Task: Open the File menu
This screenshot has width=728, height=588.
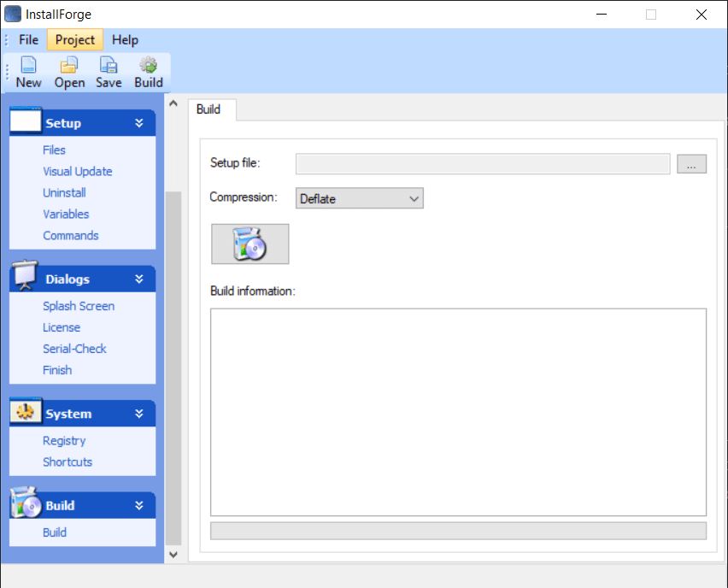Action: coord(28,40)
